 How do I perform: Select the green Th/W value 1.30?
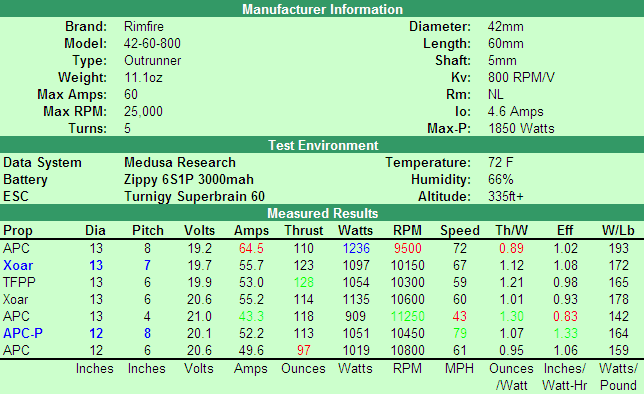tap(511, 316)
